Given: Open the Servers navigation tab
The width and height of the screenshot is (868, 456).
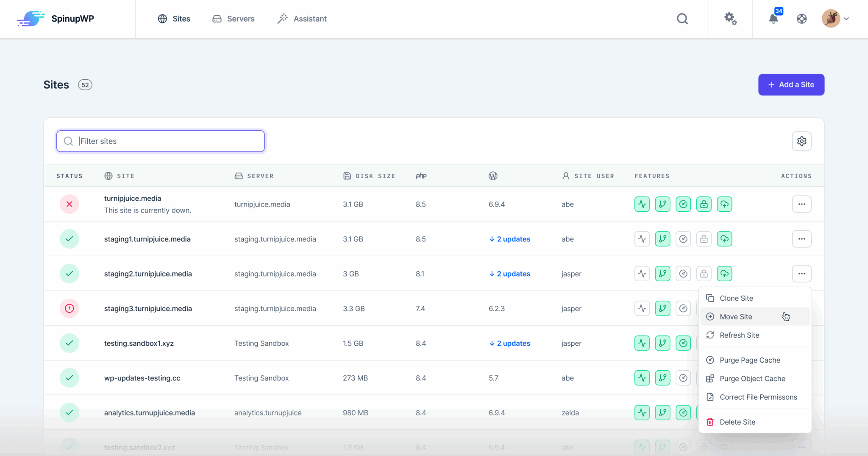Looking at the screenshot, I should pos(233,19).
